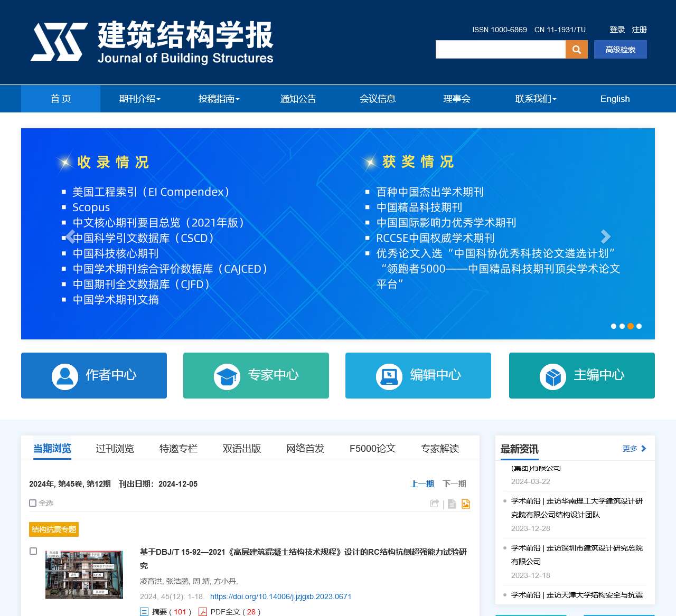The image size is (676, 616).
Task: Select the 当期浏览 tab
Action: 52,449
